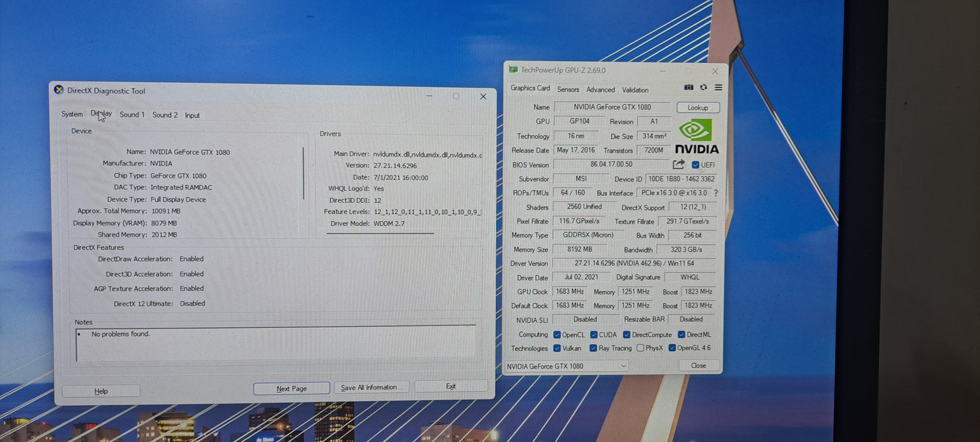The image size is (980, 442).
Task: Click the Exit button in DirectX tool
Action: [451, 386]
